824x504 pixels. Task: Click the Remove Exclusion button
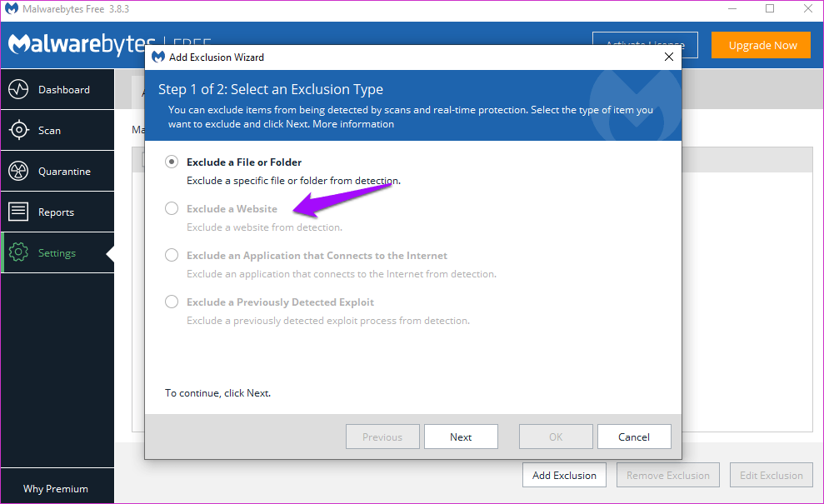[x=667, y=475]
